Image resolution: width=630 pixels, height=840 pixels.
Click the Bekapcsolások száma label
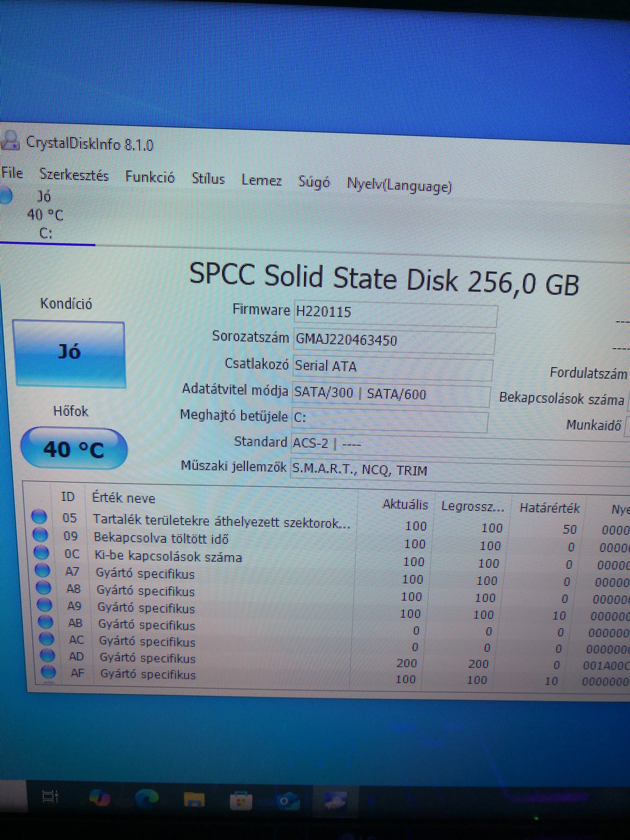[x=561, y=399]
